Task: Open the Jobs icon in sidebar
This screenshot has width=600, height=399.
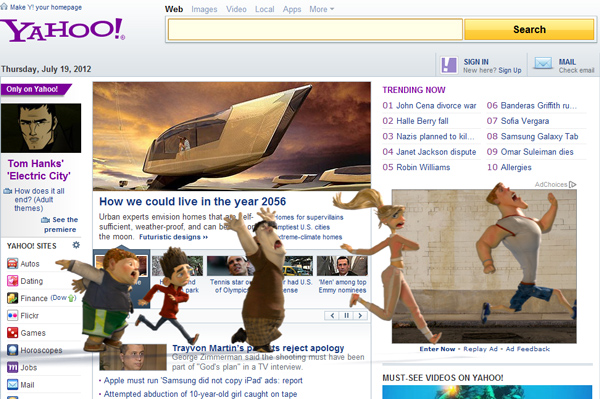Action: point(12,367)
